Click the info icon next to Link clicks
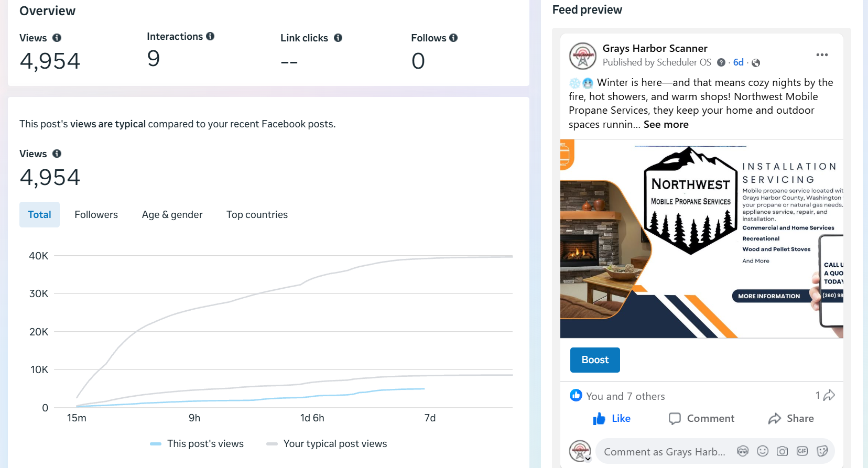The image size is (868, 468). (338, 38)
